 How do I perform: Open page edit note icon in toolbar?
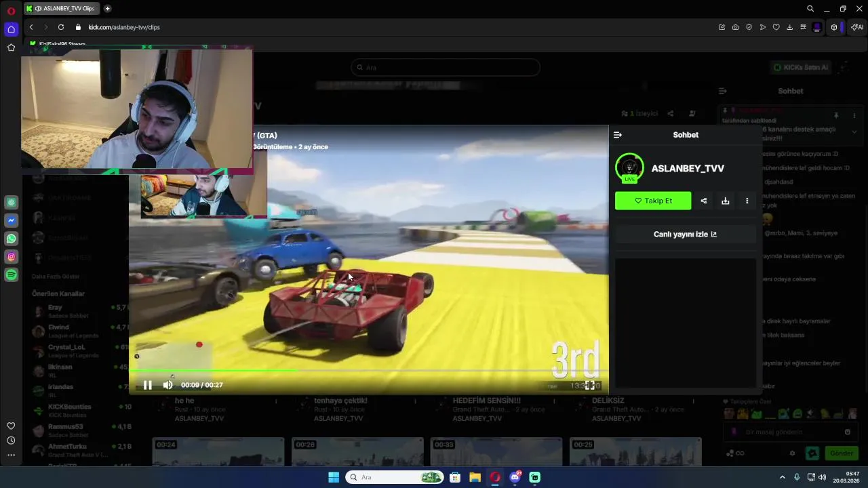click(x=722, y=27)
